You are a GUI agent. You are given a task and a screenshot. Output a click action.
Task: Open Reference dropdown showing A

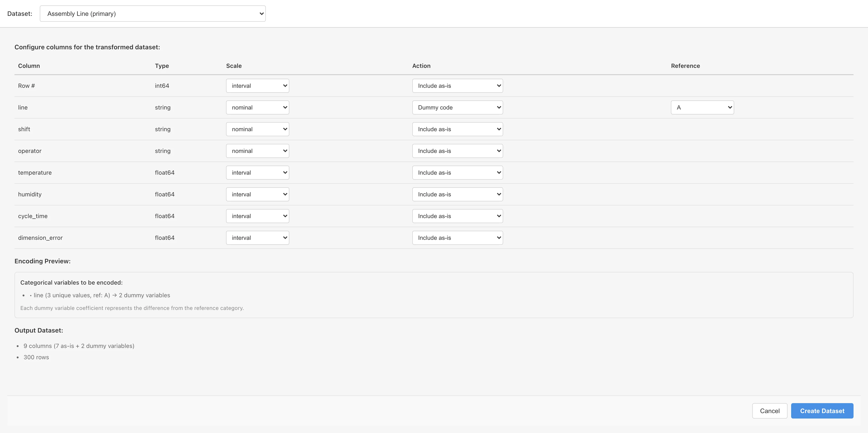[x=702, y=107]
